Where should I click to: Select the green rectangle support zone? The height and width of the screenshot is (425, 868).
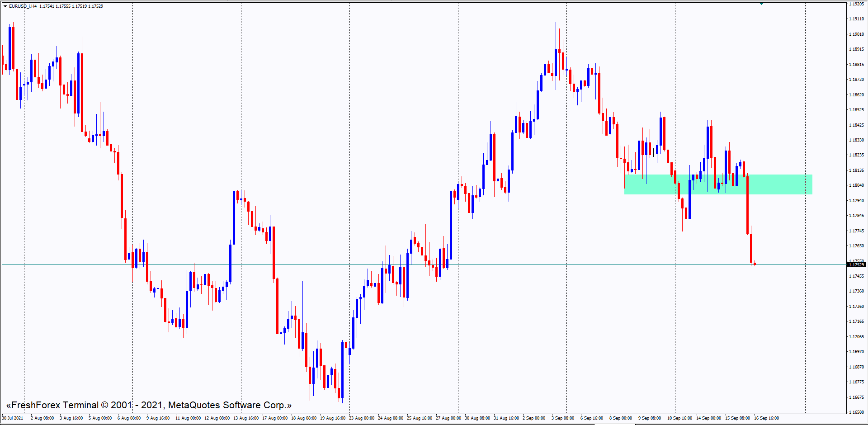click(718, 184)
